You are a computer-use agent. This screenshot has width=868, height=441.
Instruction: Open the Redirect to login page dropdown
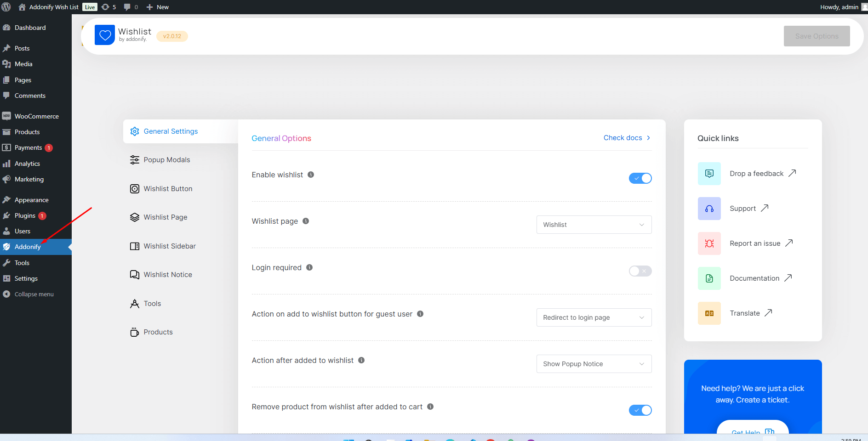point(594,317)
